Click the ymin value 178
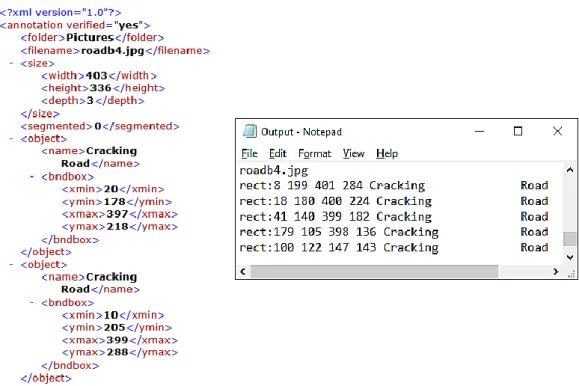579x386 pixels. [114, 202]
